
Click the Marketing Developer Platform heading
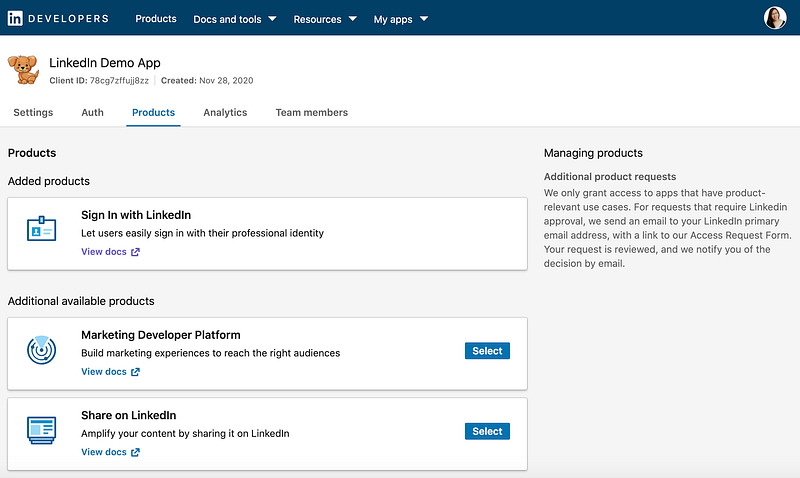pos(161,335)
